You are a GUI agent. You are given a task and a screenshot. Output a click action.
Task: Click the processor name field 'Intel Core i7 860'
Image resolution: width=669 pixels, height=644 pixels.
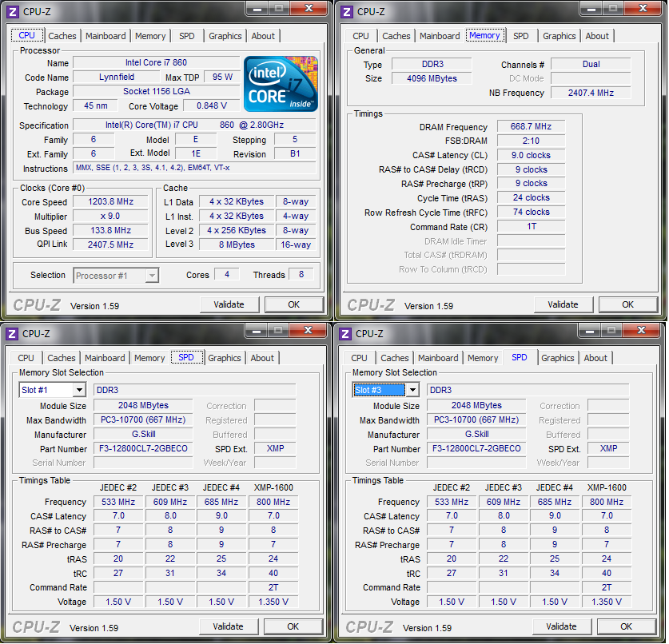[156, 62]
